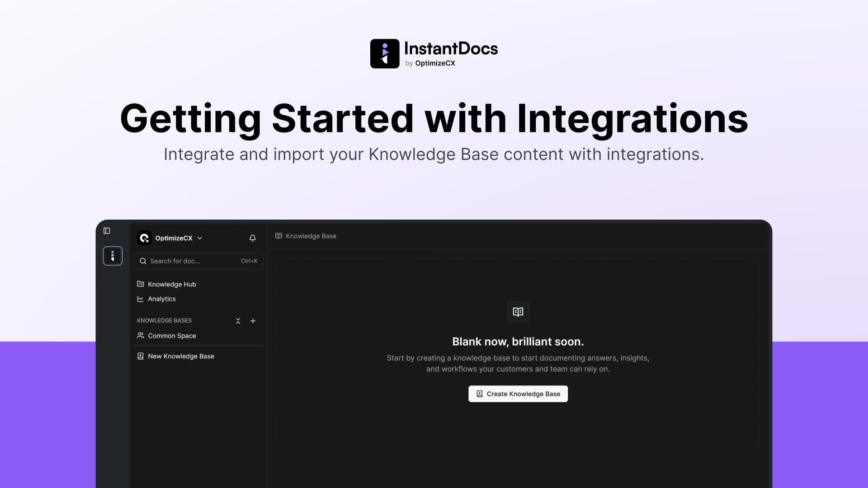Click the OptimizeCX workspace logo icon
The image size is (868, 488).
144,238
